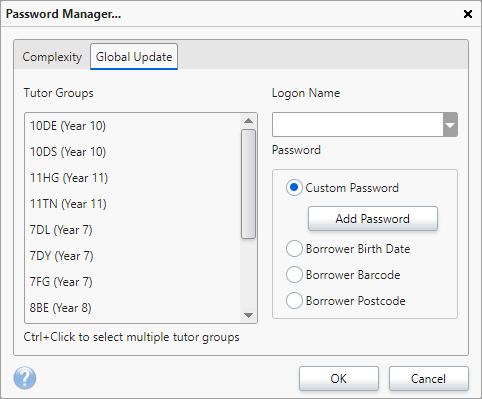Viewport: 482px width, 399px height.
Task: Open the Global Update tab
Action: [x=134, y=57]
